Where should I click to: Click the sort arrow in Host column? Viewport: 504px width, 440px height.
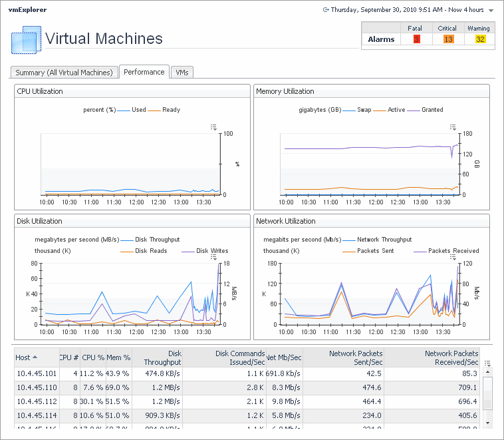(x=35, y=357)
